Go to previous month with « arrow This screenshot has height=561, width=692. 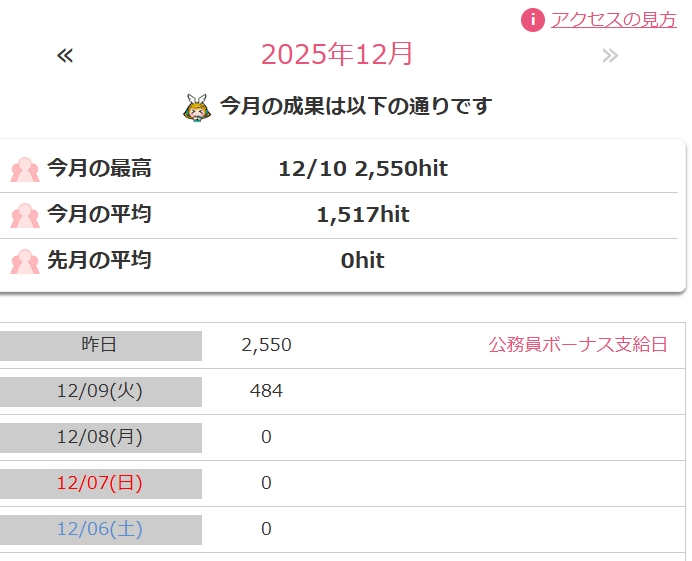pos(65,55)
